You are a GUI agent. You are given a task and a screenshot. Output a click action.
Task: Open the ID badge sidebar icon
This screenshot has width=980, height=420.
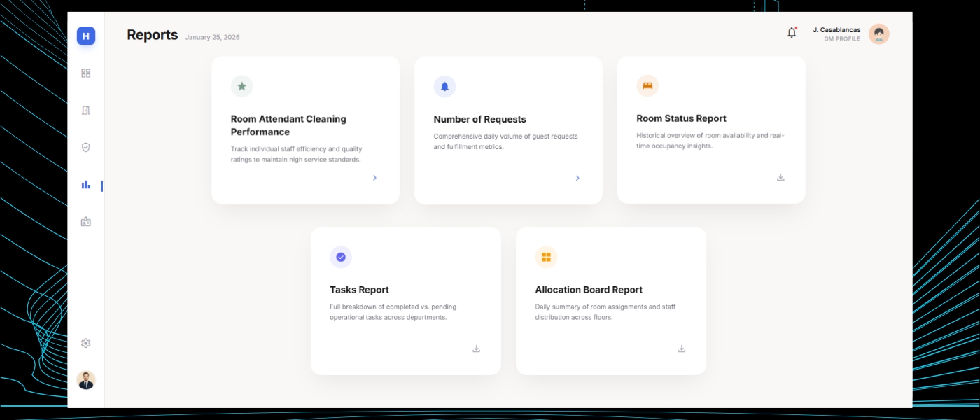(86, 222)
